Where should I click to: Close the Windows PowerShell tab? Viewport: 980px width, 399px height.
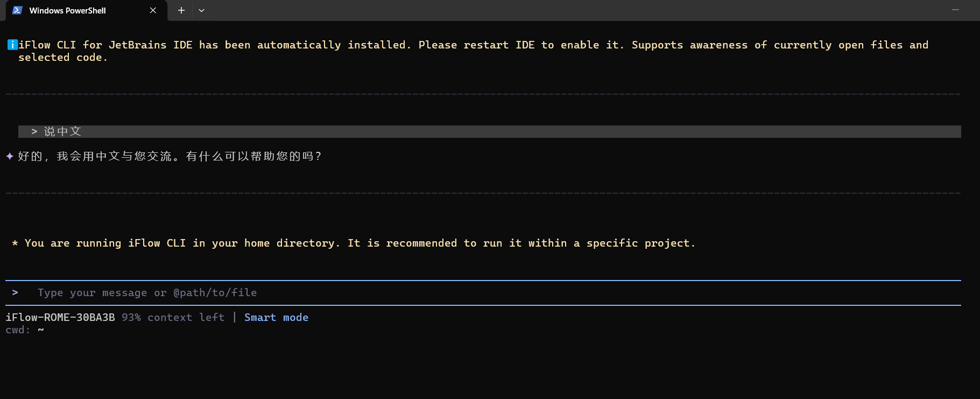153,10
